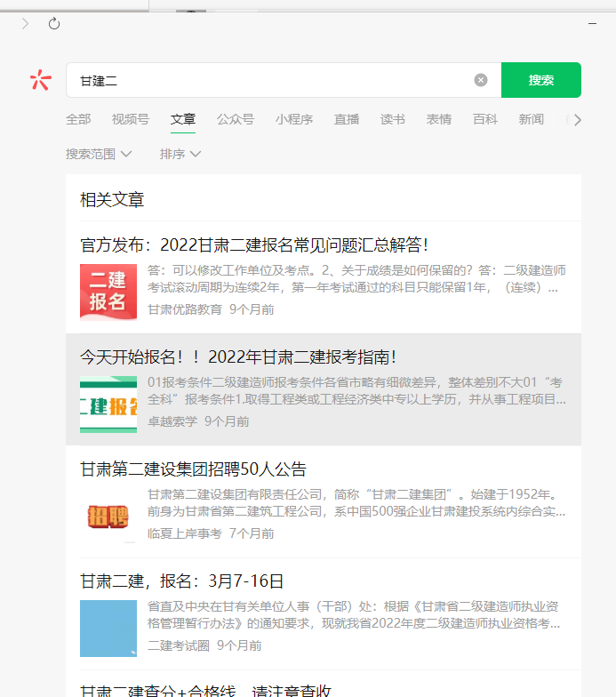Switch to the 全部 tab
The height and width of the screenshot is (697, 616).
(78, 119)
